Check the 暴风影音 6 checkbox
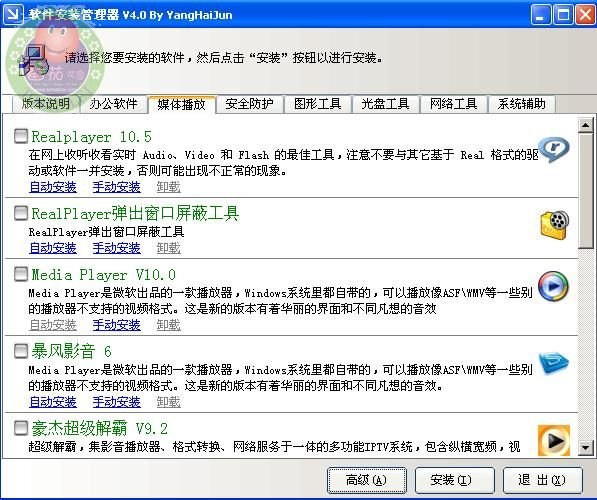This screenshot has width=597, height=500. [x=21, y=351]
